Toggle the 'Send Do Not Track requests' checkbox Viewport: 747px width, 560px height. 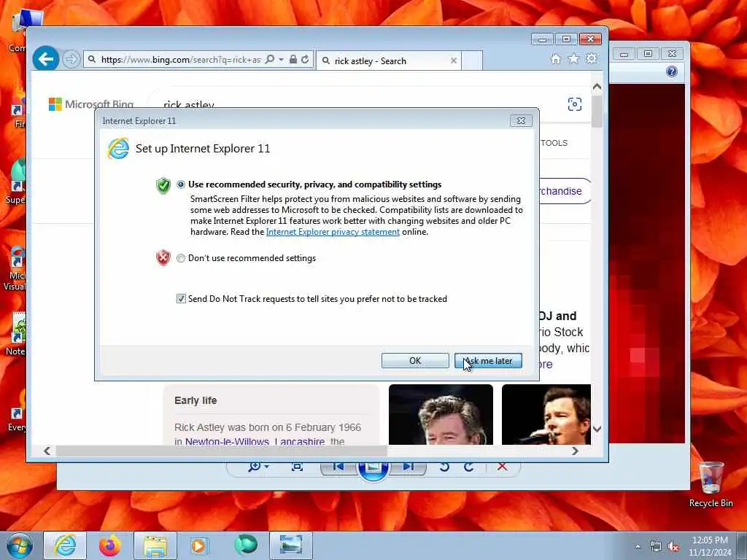181,298
